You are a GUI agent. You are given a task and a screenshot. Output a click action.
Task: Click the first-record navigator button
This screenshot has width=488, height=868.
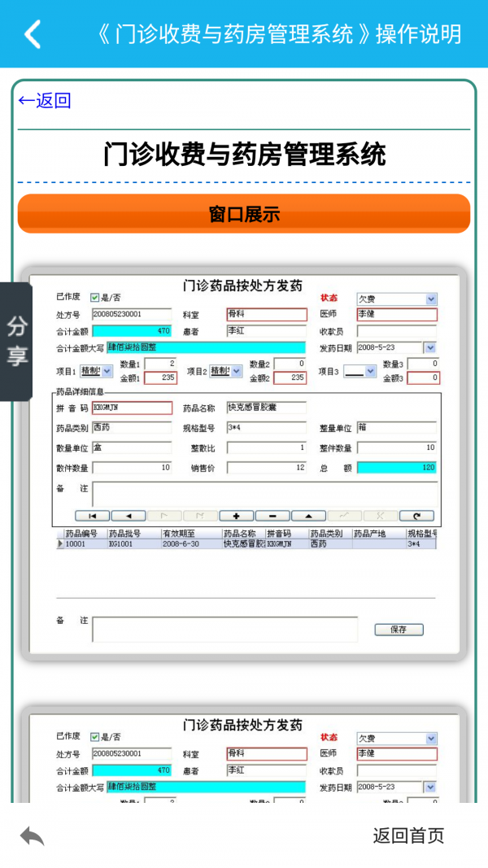tap(93, 516)
